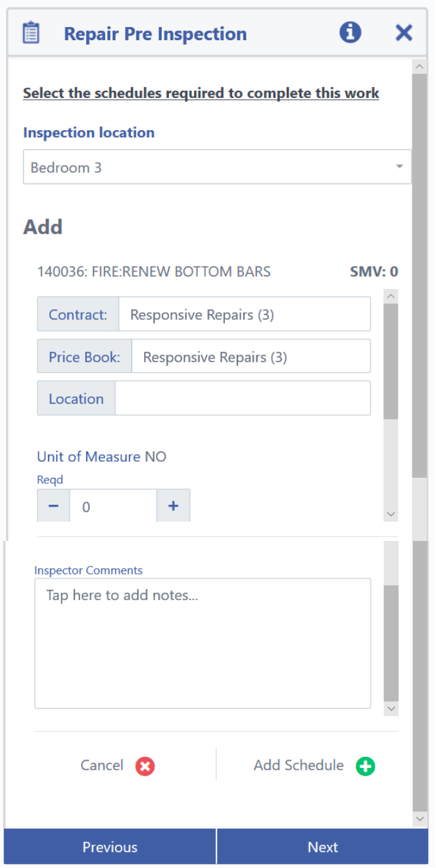
Task: Tap the Inspector Comments notes box
Action: point(203,643)
